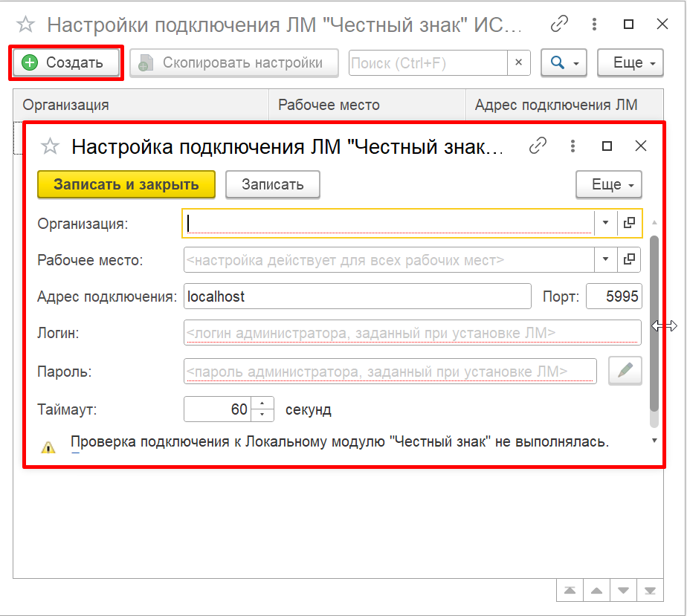
Task: Click the Таймаут value field 60
Action: [218, 409]
